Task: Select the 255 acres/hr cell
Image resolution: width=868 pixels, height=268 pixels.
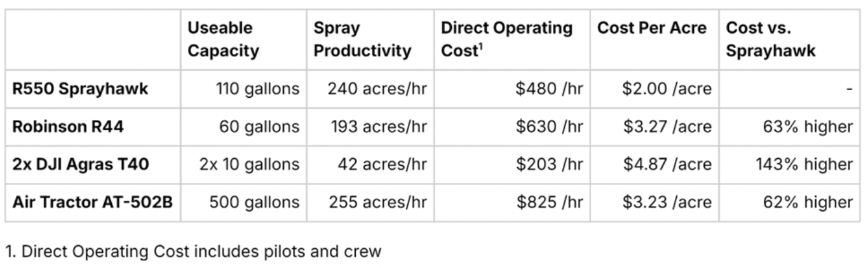Action: (377, 203)
